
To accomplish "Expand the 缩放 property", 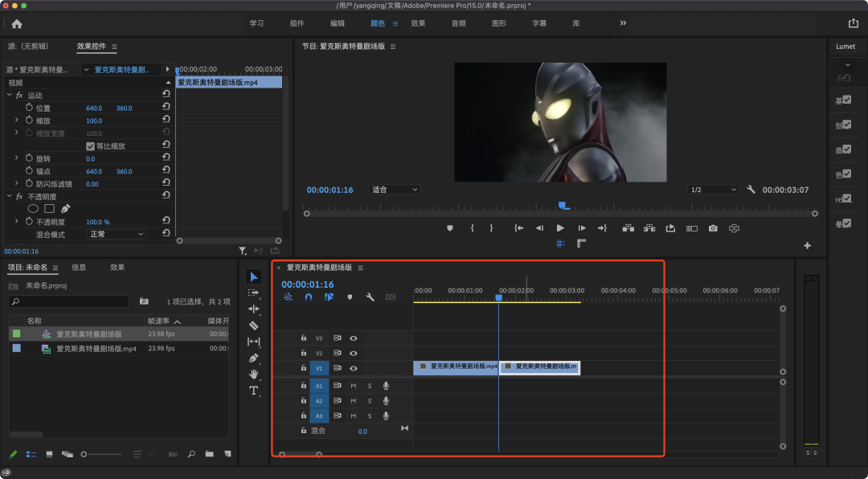I will pyautogui.click(x=16, y=121).
